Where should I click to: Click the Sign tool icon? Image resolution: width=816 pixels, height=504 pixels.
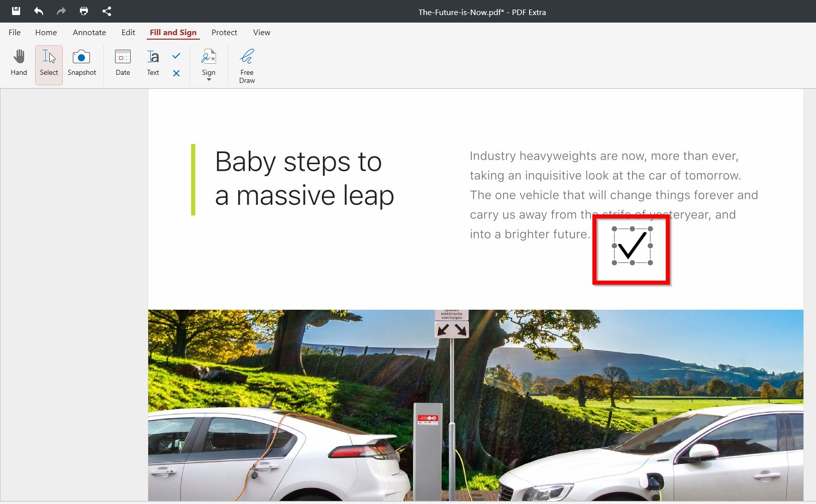pyautogui.click(x=209, y=57)
